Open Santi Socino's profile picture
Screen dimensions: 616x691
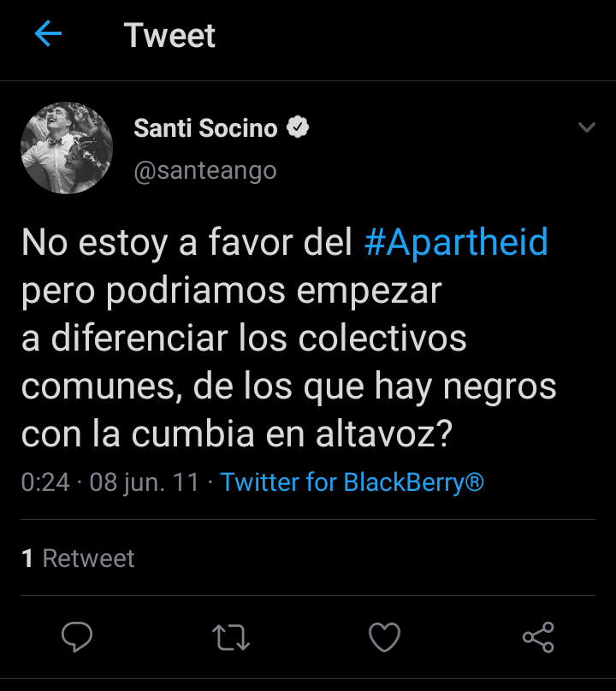tap(67, 148)
